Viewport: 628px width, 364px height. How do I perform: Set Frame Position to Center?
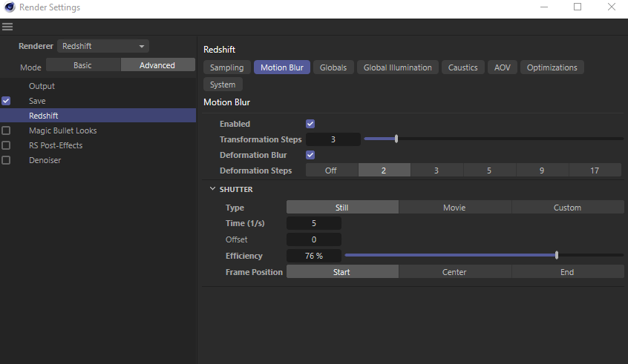click(454, 272)
